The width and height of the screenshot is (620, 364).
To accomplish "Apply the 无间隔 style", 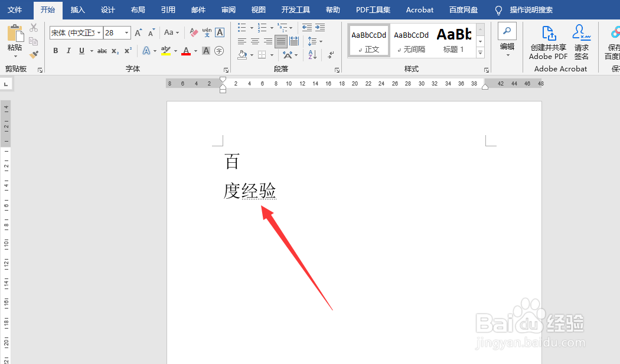I will pos(411,41).
